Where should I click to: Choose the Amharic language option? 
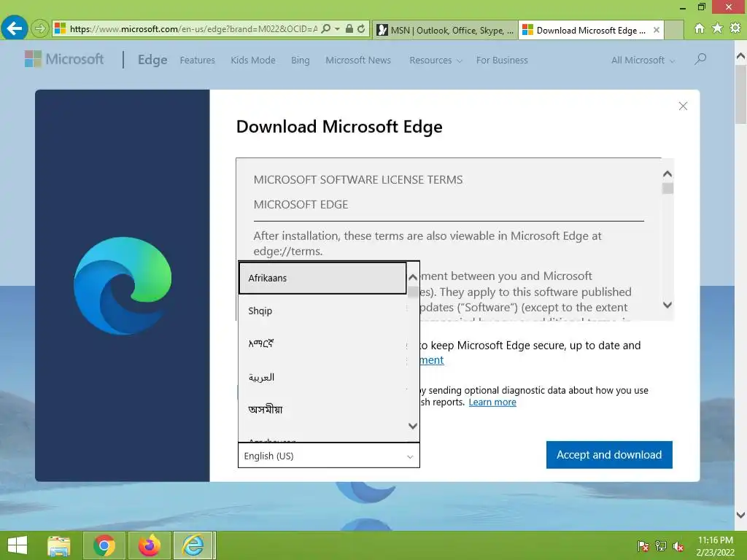(322, 344)
